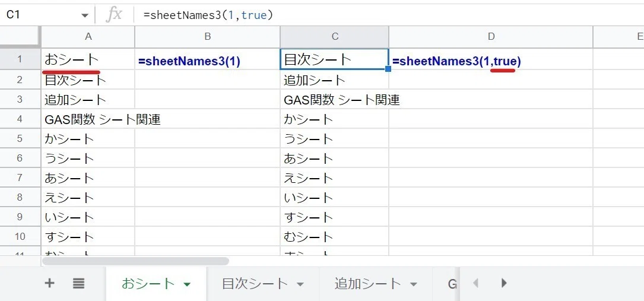Click the fx function icon

114,15
